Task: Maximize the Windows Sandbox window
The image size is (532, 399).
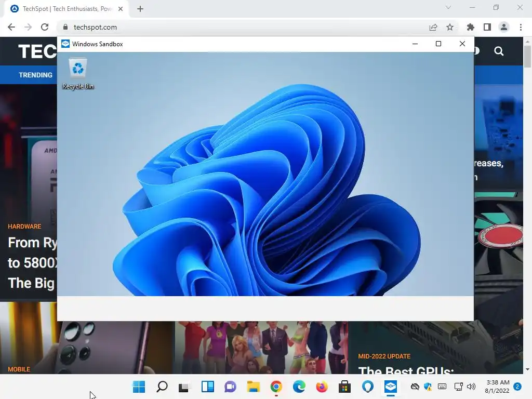Action: coord(438,44)
